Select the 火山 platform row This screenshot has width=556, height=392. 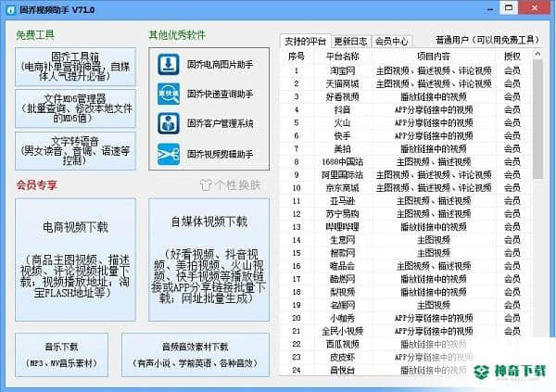[406, 122]
